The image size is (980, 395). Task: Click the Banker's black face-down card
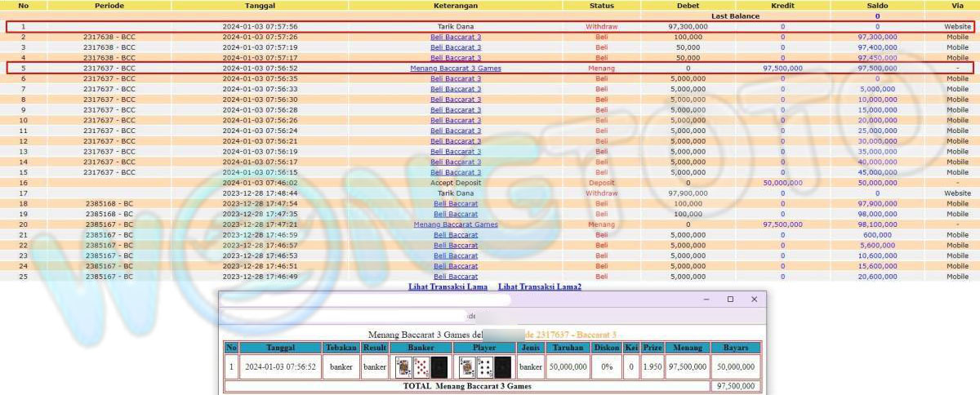click(x=439, y=367)
